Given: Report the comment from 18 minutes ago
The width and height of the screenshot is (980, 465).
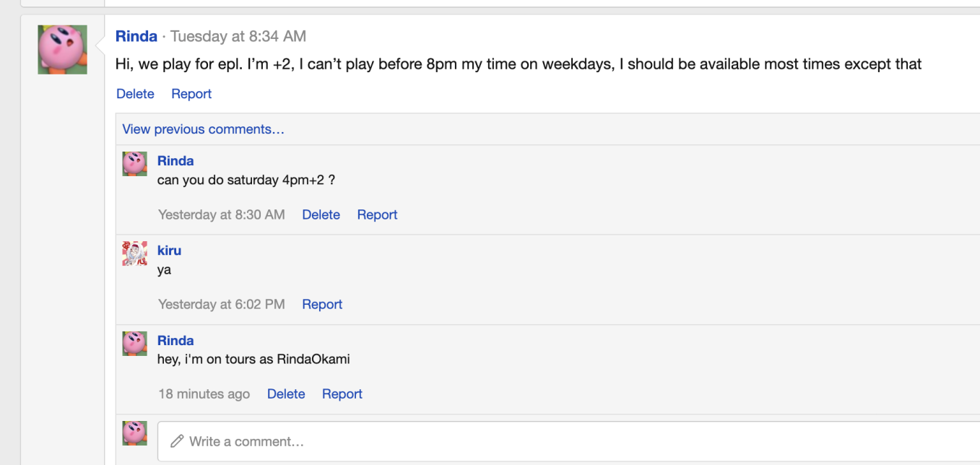Looking at the screenshot, I should coord(342,394).
